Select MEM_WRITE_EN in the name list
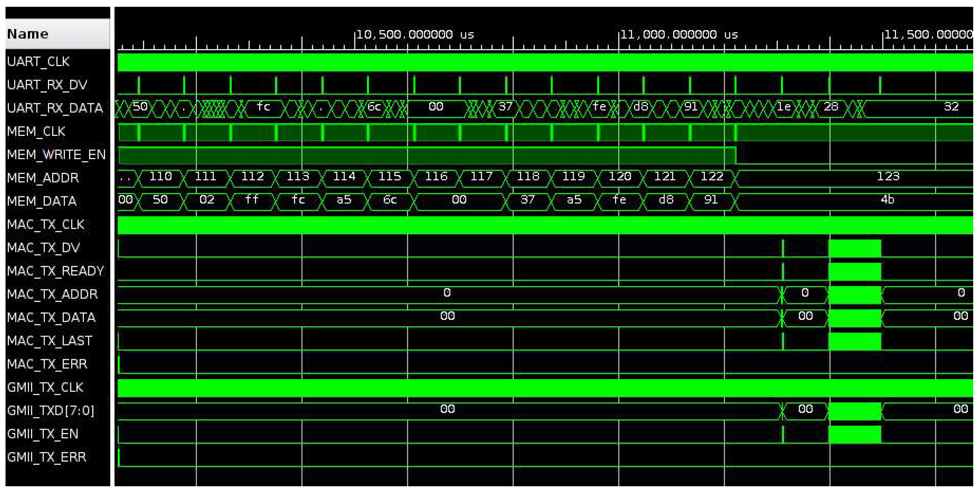 56,155
